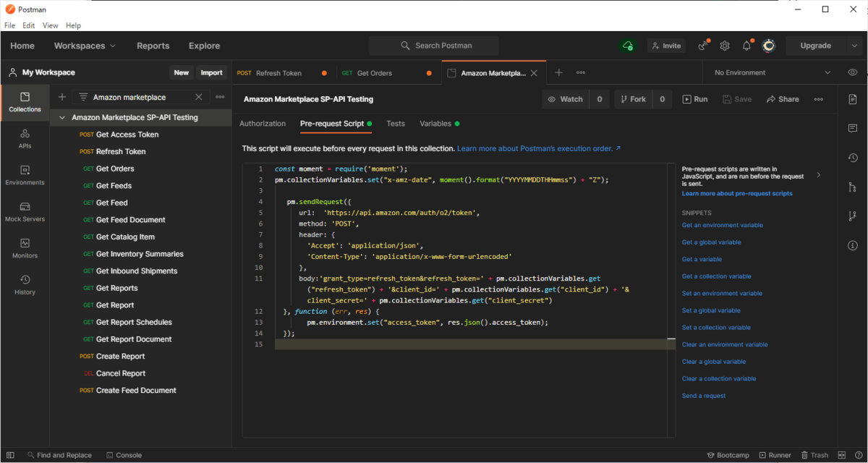Screen dimensions: 868x463
Task: Click the New button
Action: point(182,72)
